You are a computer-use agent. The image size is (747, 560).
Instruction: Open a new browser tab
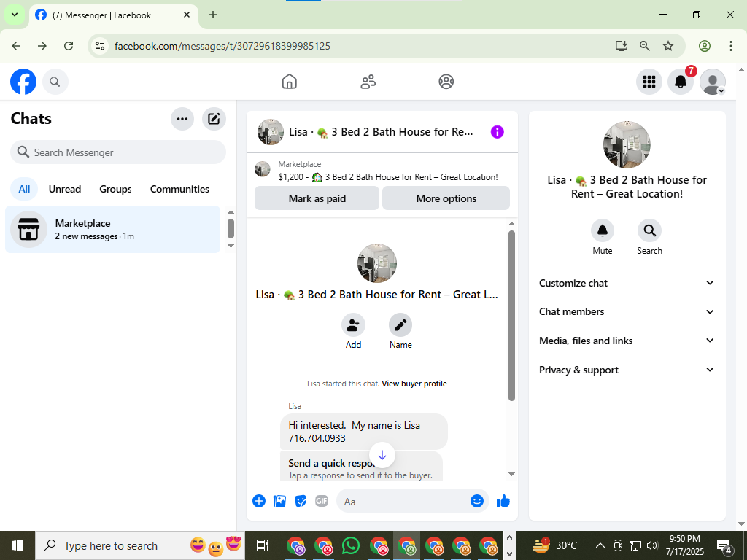click(213, 15)
